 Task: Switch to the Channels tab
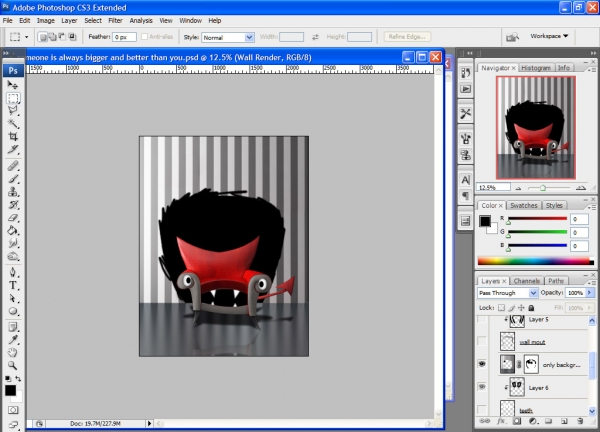pos(527,281)
